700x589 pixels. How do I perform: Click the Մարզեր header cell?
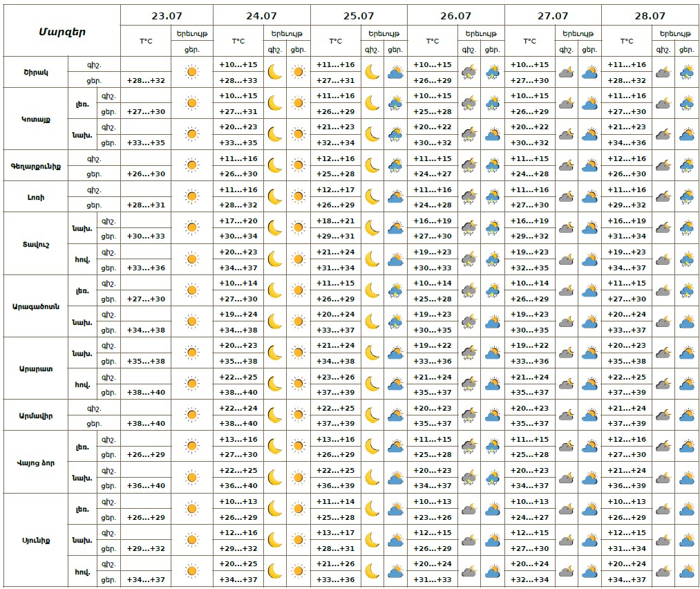(62, 31)
